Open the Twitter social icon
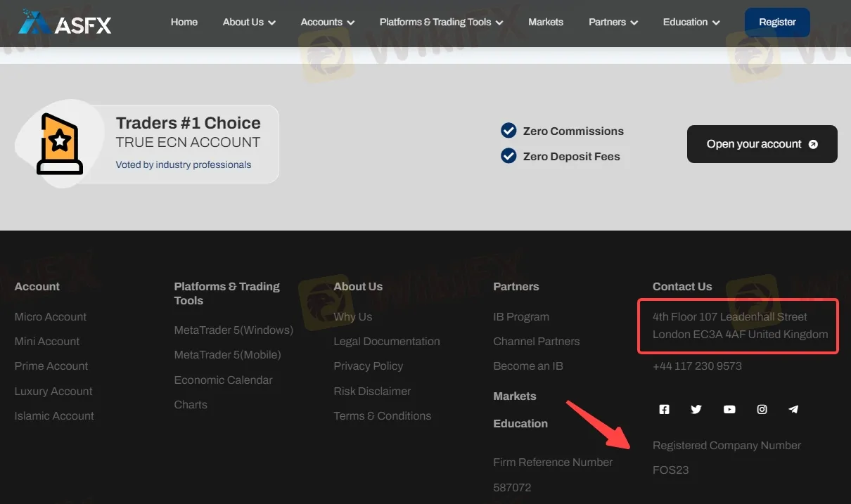851x504 pixels. coord(696,409)
